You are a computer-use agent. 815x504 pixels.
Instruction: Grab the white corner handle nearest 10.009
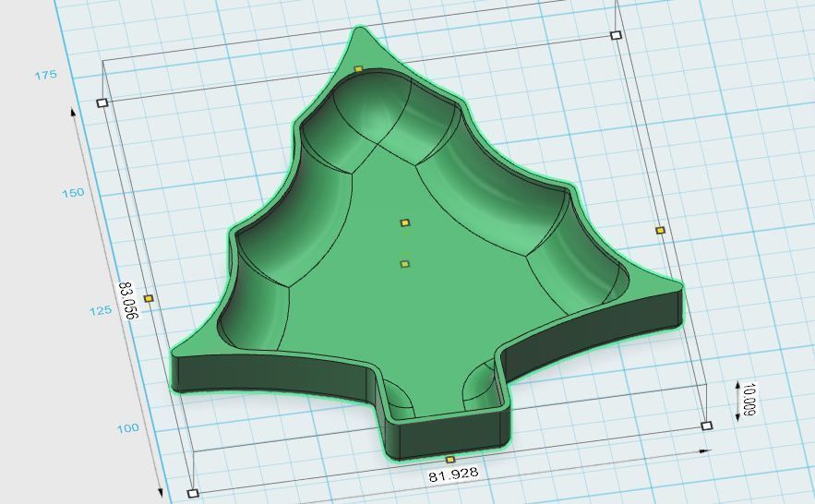pos(706,426)
